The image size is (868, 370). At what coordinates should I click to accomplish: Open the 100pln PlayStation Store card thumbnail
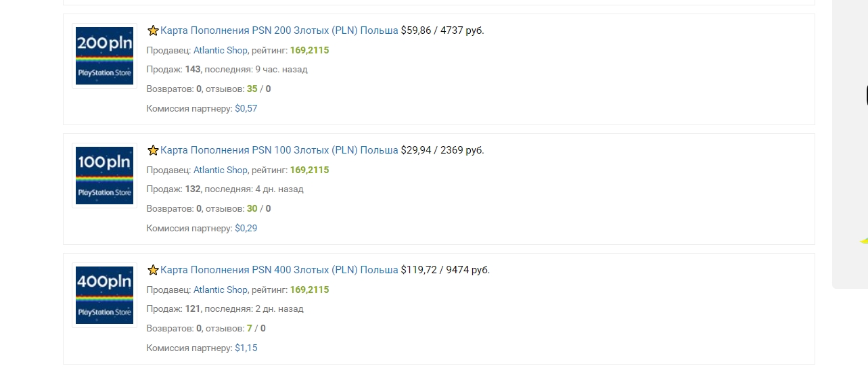point(104,175)
